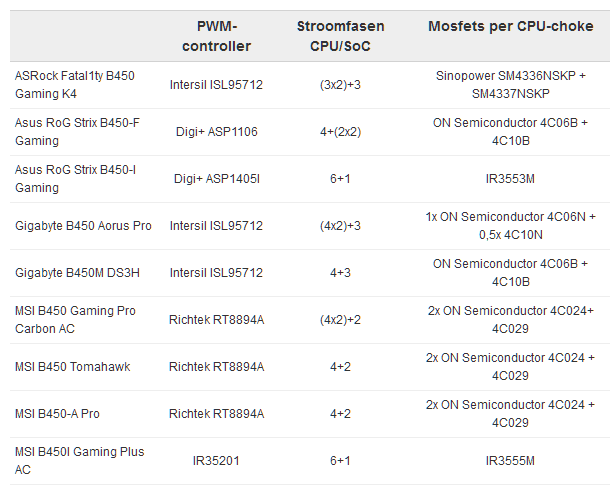Select Asus RoG Strix B450-F Gaming cell
615x495 pixels.
pos(70,132)
